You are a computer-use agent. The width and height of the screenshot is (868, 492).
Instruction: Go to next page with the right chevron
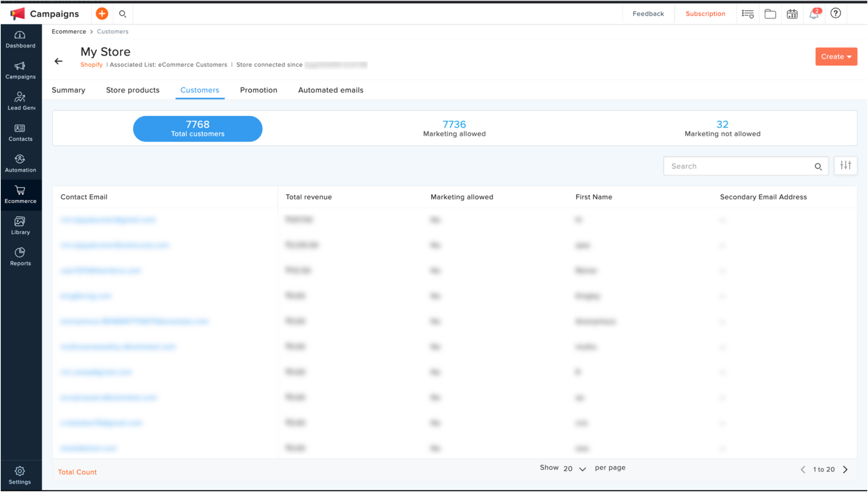coord(846,470)
